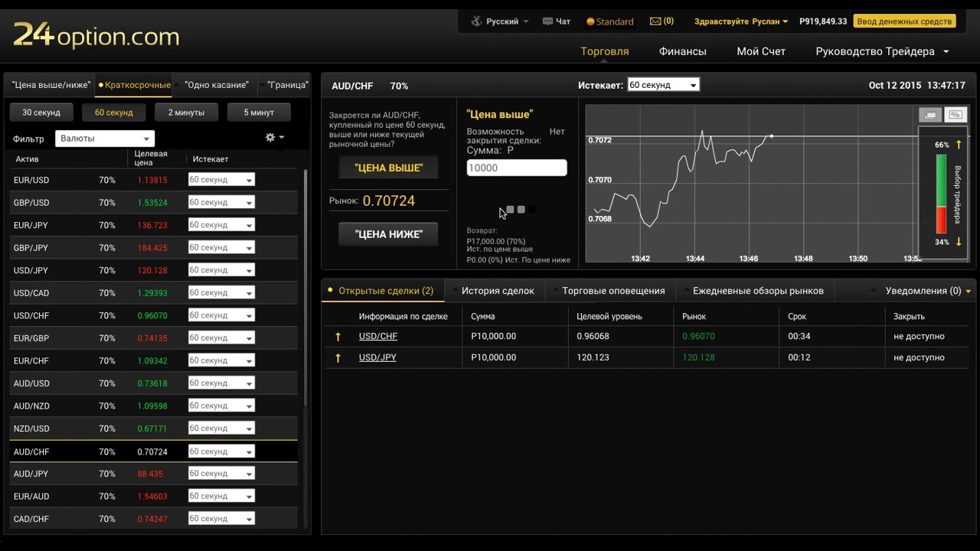Screen dimensions: 980x551
Task: Switch chart to percentage view icon
Action: 955,115
